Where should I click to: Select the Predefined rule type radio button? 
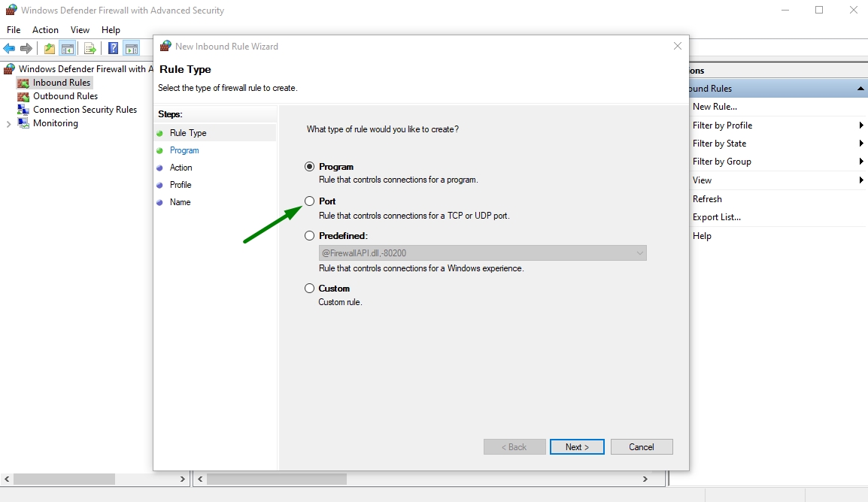(309, 235)
